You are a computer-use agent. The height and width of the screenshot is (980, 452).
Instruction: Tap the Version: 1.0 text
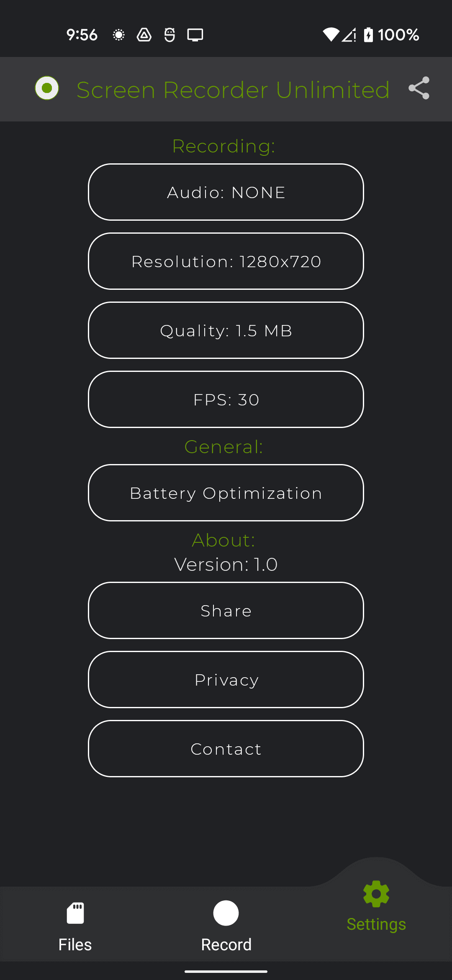(x=226, y=565)
